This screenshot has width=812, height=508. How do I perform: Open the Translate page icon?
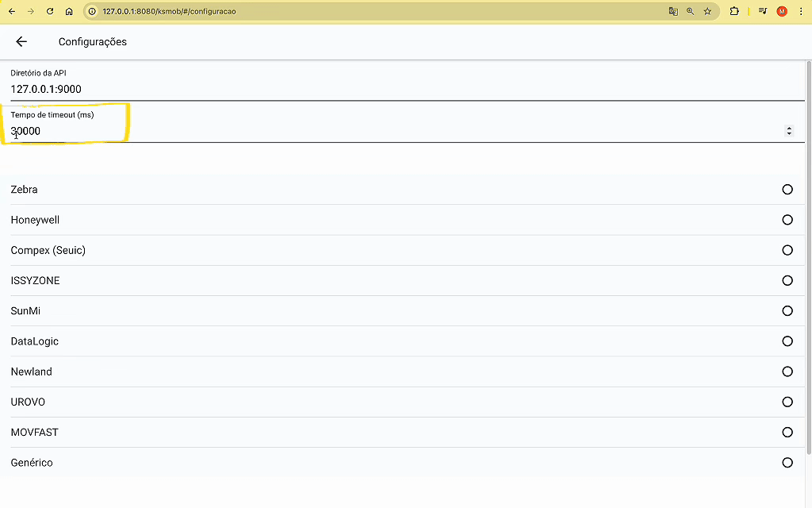(x=673, y=12)
